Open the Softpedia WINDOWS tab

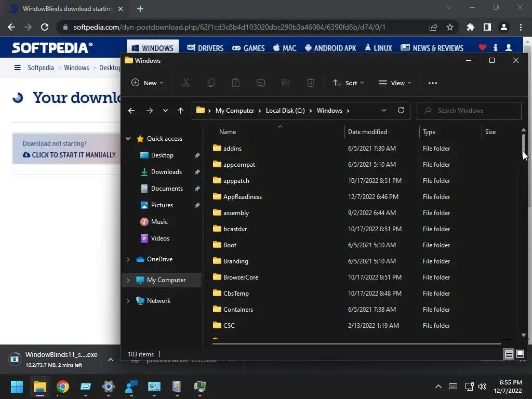click(x=153, y=48)
